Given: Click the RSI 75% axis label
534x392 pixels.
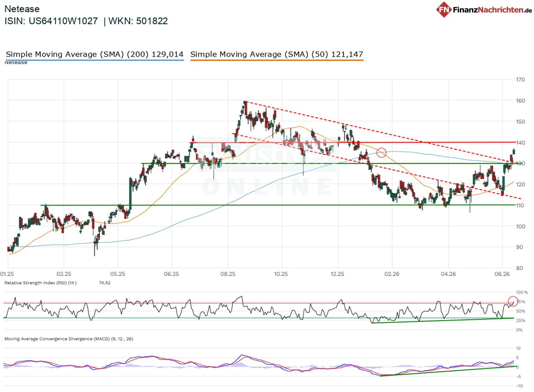Looking at the screenshot, I should tap(521, 302).
